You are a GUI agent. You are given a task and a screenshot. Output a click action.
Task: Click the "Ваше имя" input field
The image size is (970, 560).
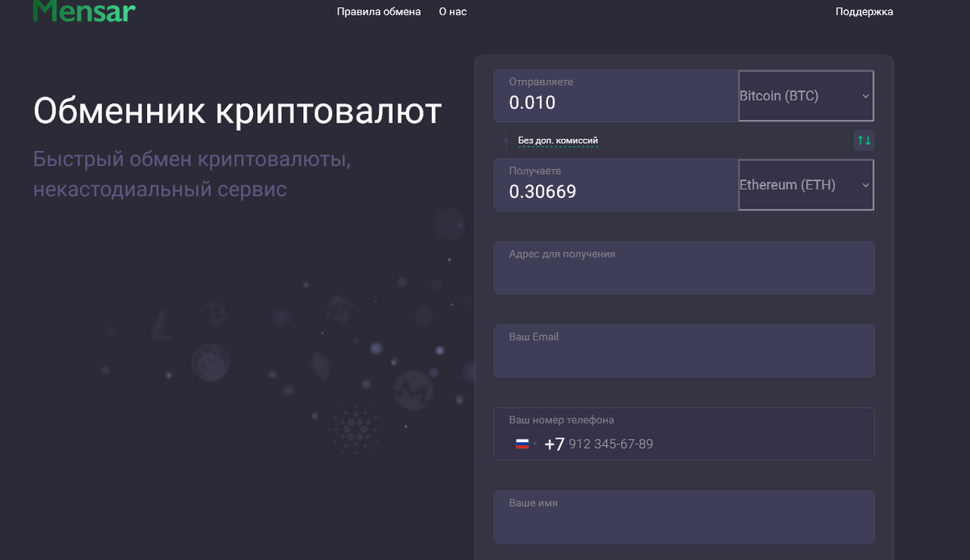[684, 516]
